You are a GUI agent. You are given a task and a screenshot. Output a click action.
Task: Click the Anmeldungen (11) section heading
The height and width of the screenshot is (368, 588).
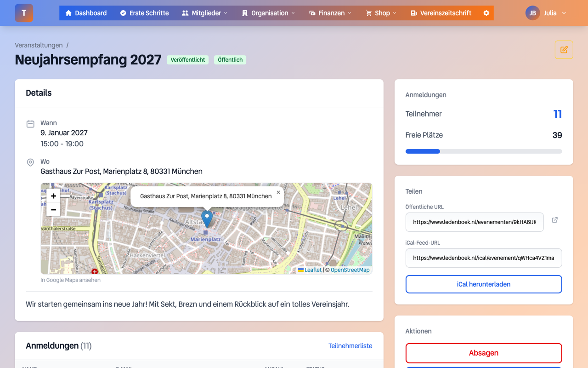pyautogui.click(x=59, y=346)
